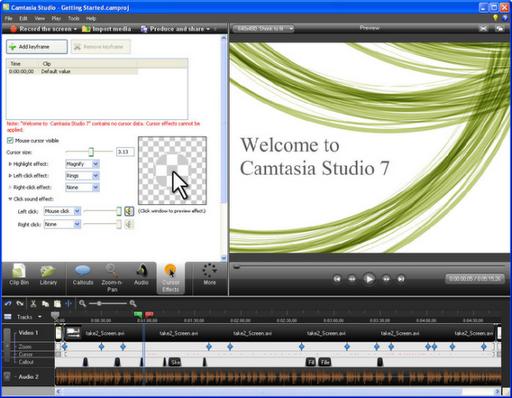Open the Help menu

tap(91, 18)
